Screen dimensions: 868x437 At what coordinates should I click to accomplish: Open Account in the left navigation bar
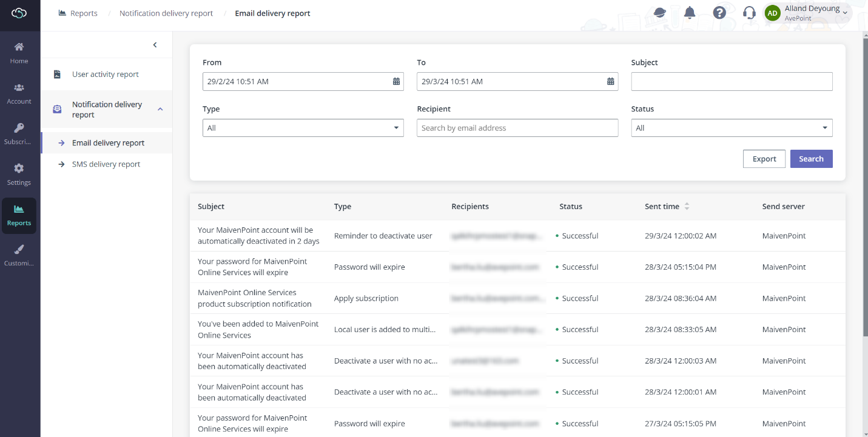(x=19, y=93)
